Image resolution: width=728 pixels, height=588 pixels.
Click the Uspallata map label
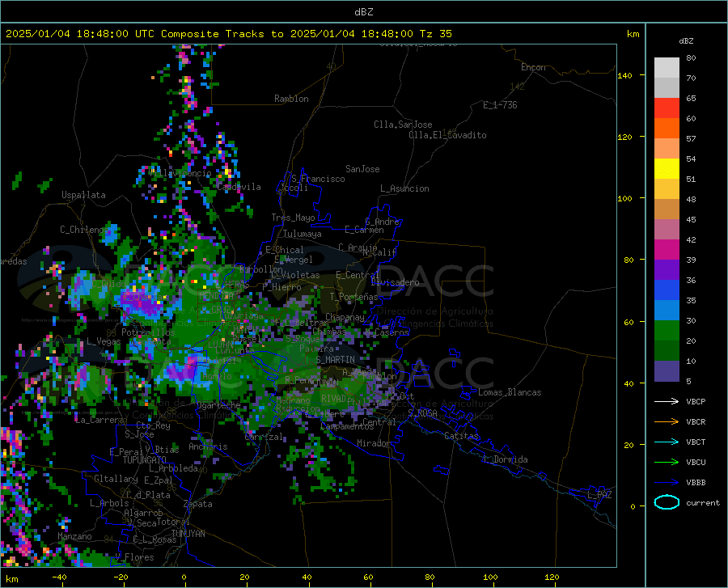83,195
